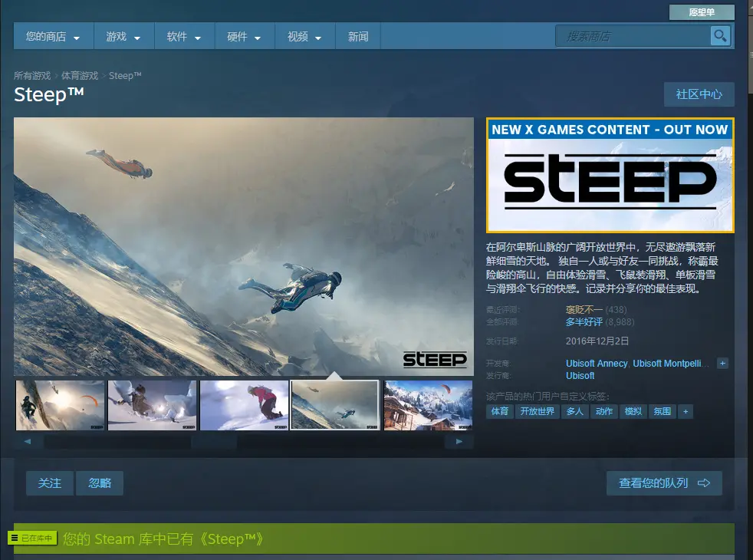Click the 关注 follow button
The image size is (753, 560).
[x=50, y=483]
